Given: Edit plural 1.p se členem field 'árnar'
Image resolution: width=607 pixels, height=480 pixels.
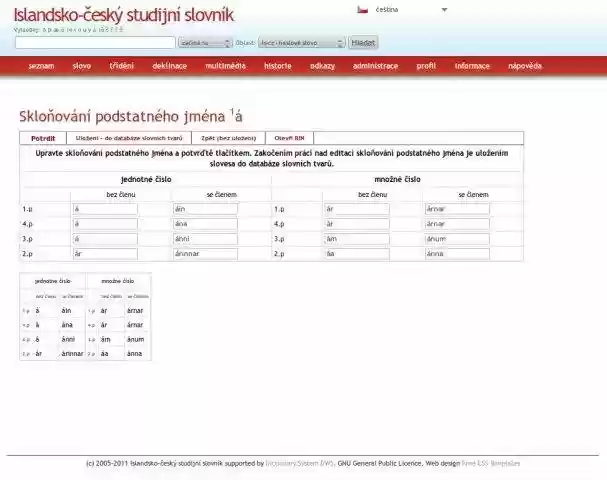Looking at the screenshot, I should coord(457,209).
